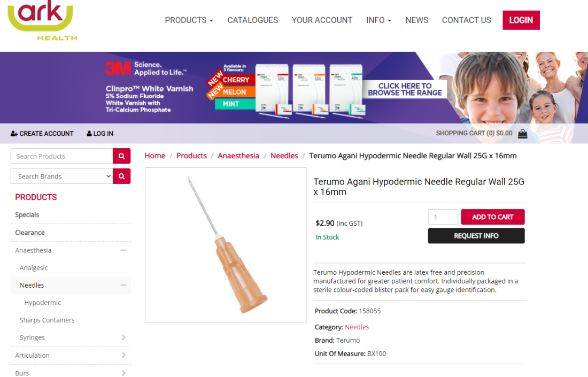The width and height of the screenshot is (588, 377).
Task: Click the Ark Health logo
Action: coord(42,21)
